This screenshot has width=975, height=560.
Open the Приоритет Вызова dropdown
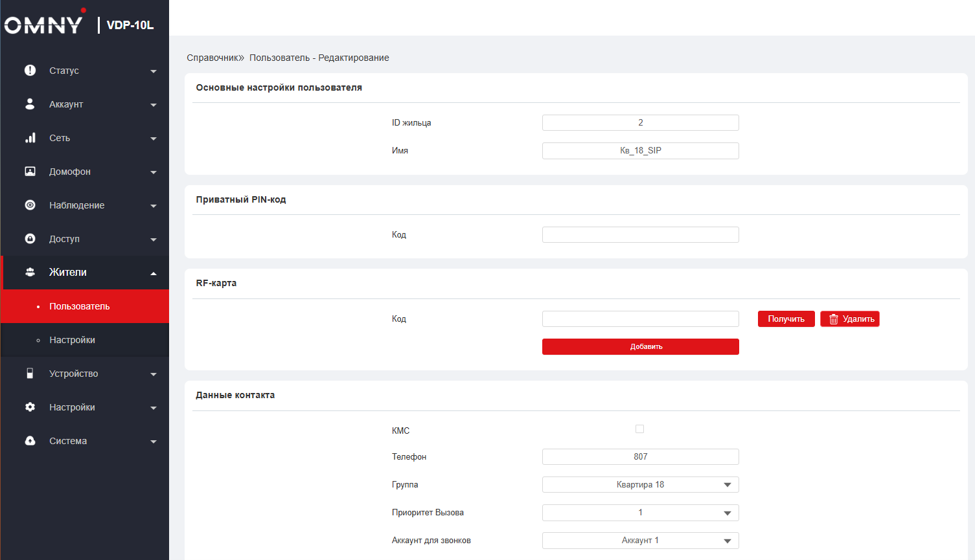[x=640, y=513]
